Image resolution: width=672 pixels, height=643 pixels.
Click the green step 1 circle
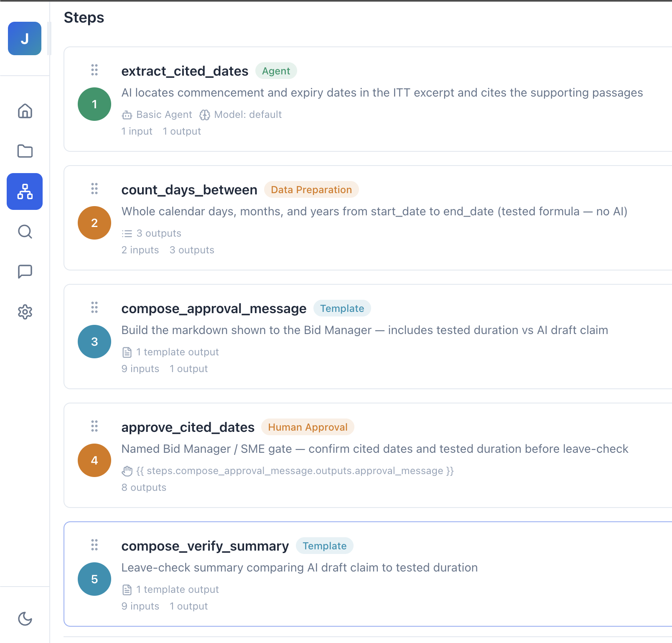tap(94, 104)
